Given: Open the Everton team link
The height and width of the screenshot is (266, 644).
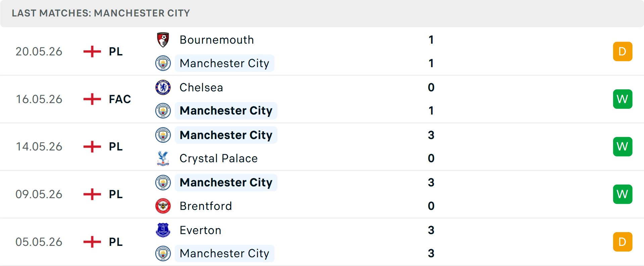Looking at the screenshot, I should point(201,230).
